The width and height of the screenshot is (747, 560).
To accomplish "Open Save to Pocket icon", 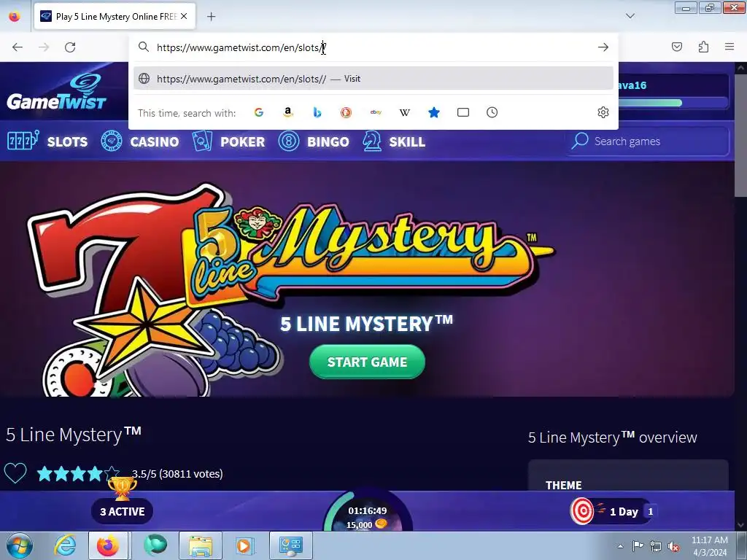I will (677, 47).
